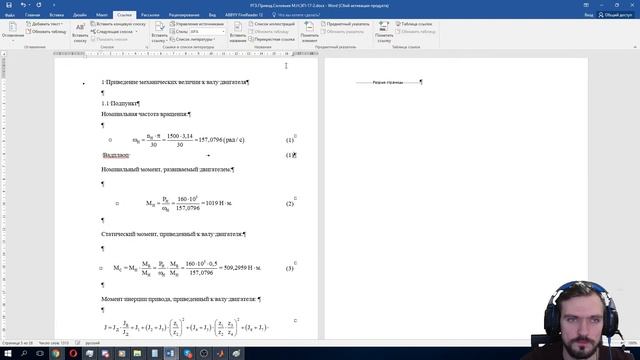Click Показать сноски command

[109, 39]
